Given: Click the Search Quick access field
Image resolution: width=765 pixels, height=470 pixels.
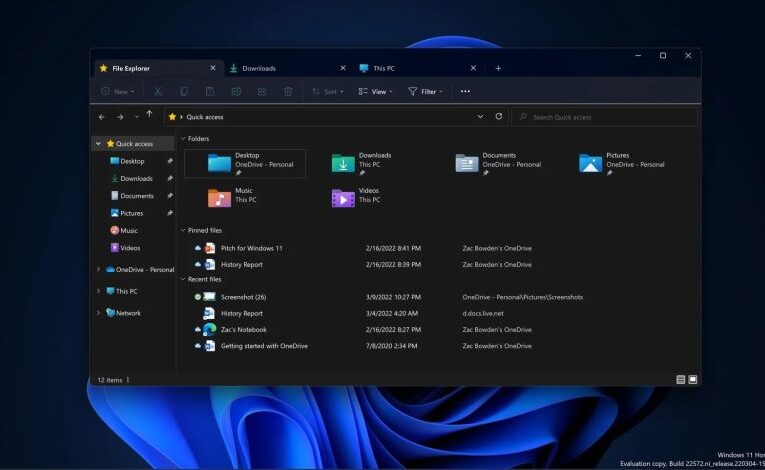Looking at the screenshot, I should click(604, 117).
